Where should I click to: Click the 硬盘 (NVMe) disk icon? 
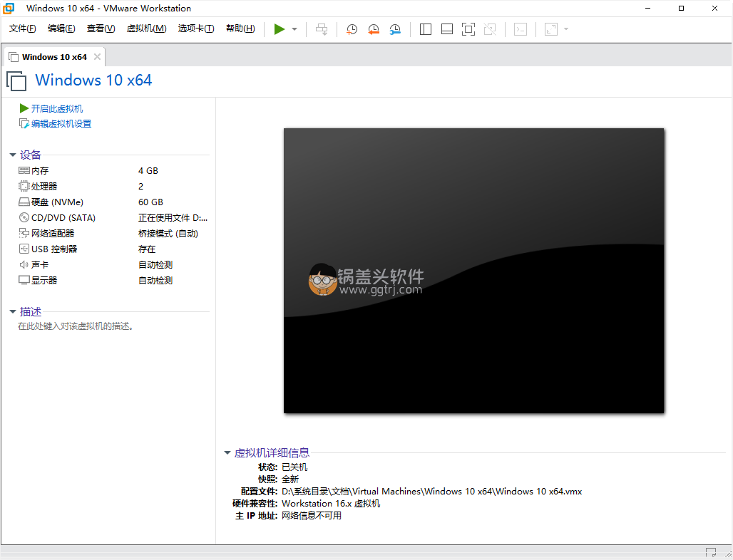[24, 202]
